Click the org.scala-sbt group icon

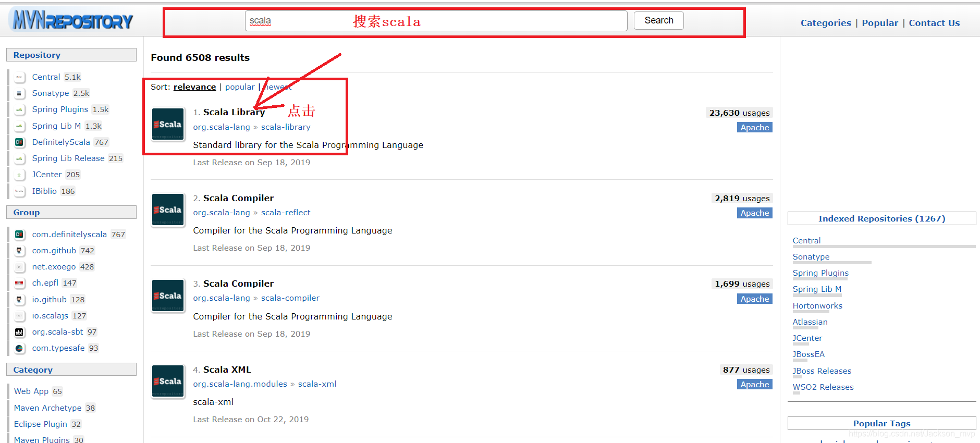tap(19, 332)
